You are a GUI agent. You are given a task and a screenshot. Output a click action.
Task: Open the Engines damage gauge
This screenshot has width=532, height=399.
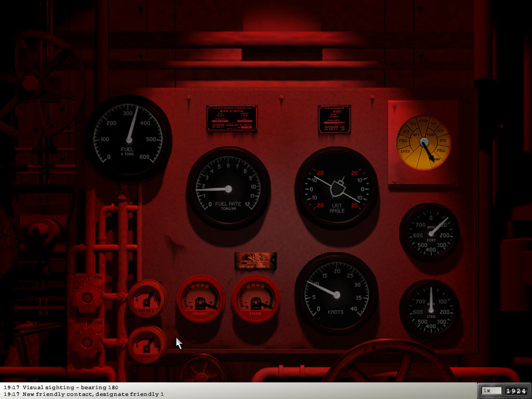click(201, 299)
